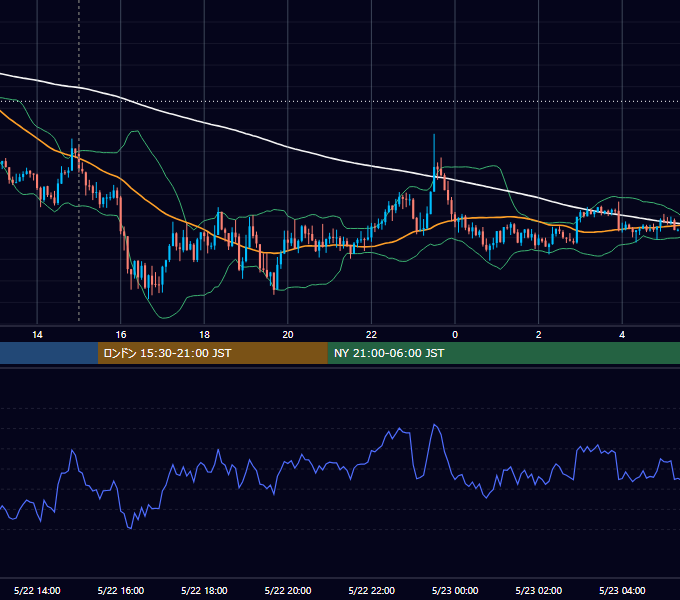This screenshot has width=680, height=600.
Task: Click the 16 hour axis label
Action: 121,335
